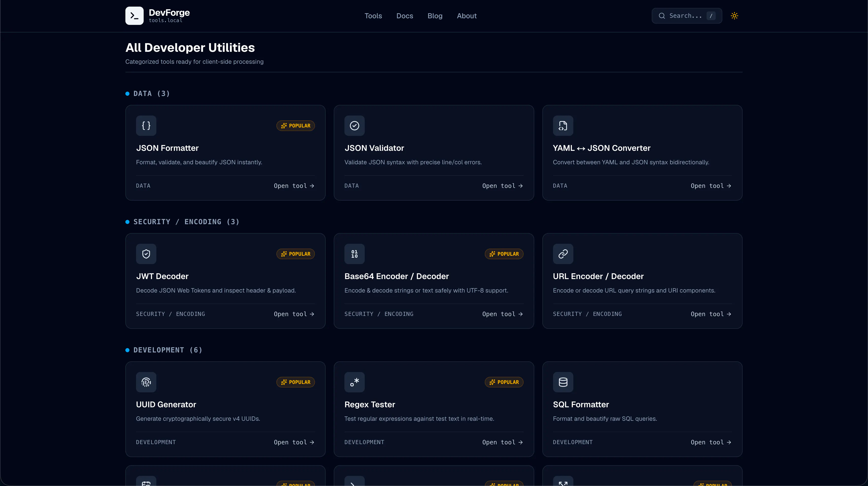Image resolution: width=868 pixels, height=486 pixels.
Task: Click the Popular badge on UUID Generator
Action: (x=295, y=382)
